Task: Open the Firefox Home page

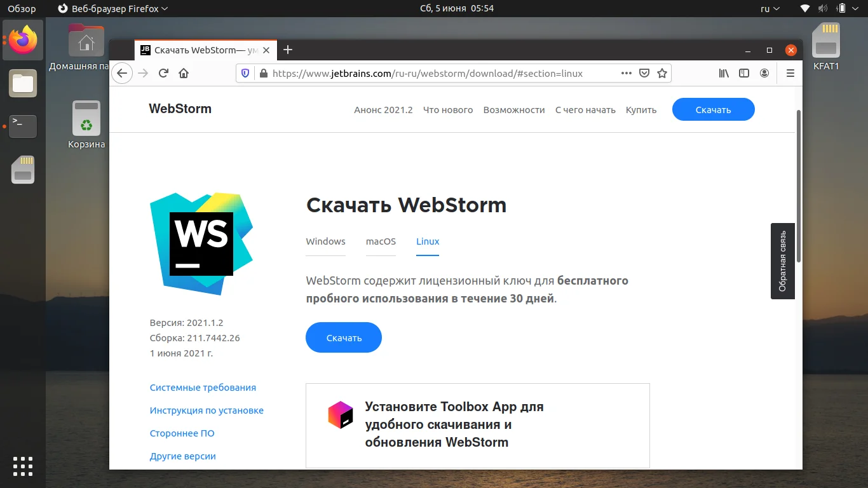Action: pos(184,72)
